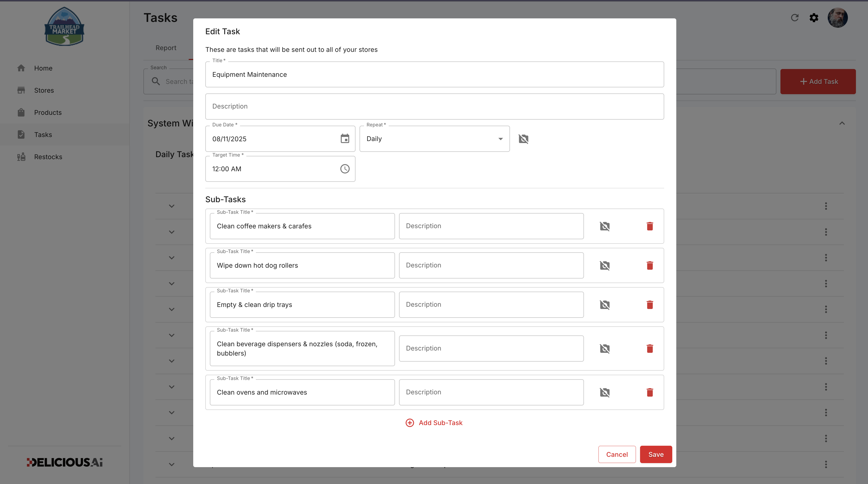Open more options for second task row
The height and width of the screenshot is (484, 868).
click(x=826, y=232)
